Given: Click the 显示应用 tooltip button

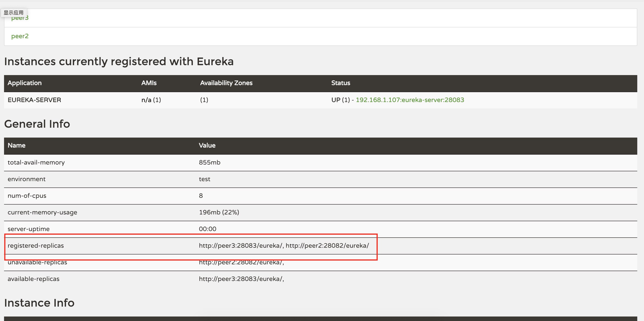Looking at the screenshot, I should pyautogui.click(x=13, y=13).
